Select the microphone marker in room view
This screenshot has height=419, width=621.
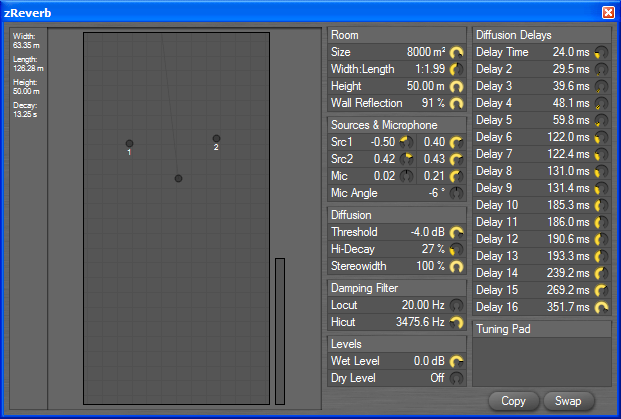(179, 179)
